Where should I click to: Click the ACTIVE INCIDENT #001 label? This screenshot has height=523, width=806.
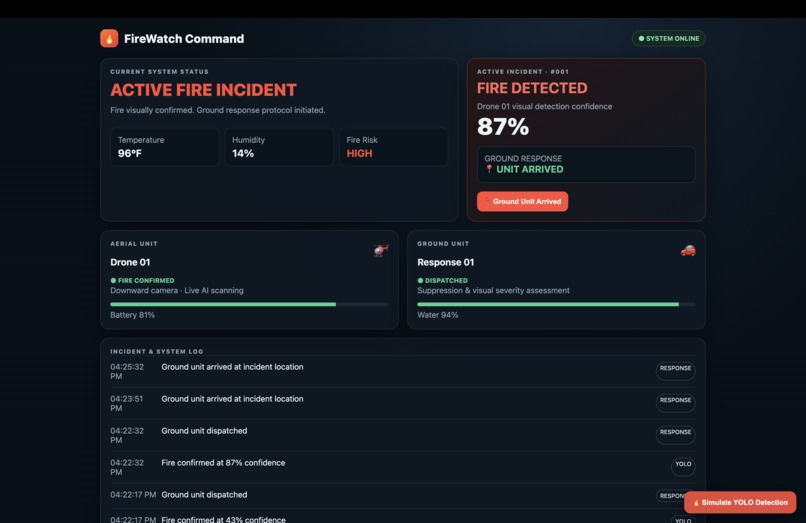click(523, 72)
